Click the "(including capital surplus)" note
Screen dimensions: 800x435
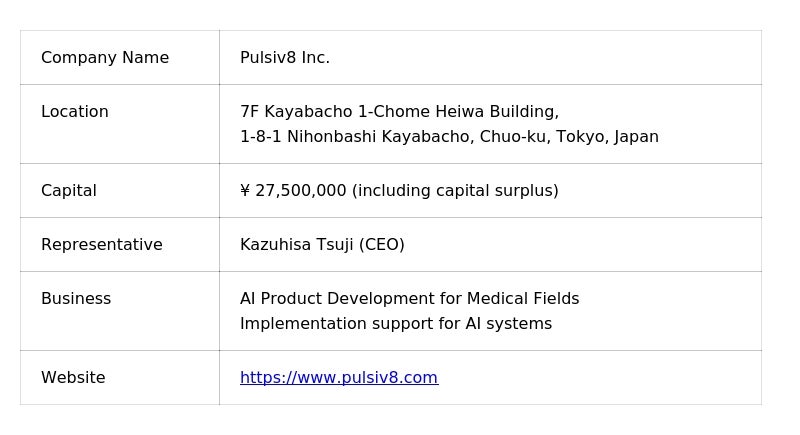(455, 191)
